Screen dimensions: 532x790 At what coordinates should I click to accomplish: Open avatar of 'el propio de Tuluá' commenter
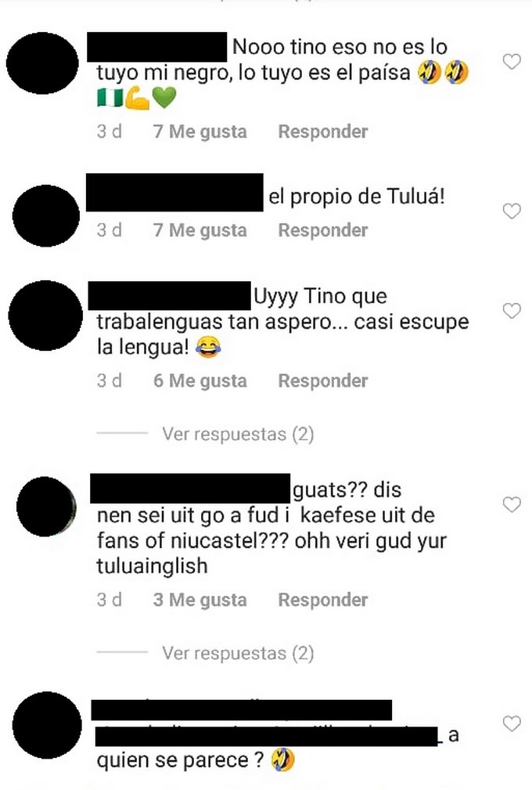tap(46, 215)
